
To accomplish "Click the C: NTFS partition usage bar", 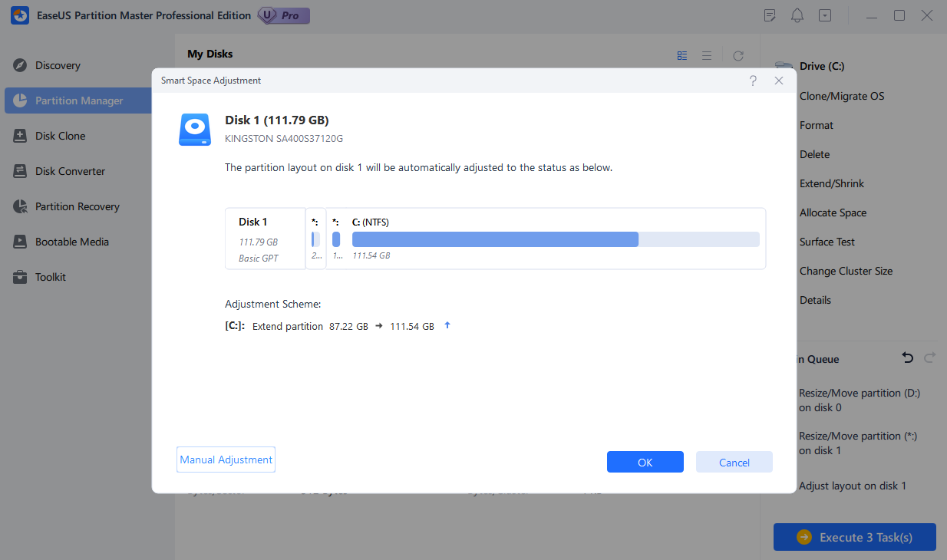I will (555, 239).
